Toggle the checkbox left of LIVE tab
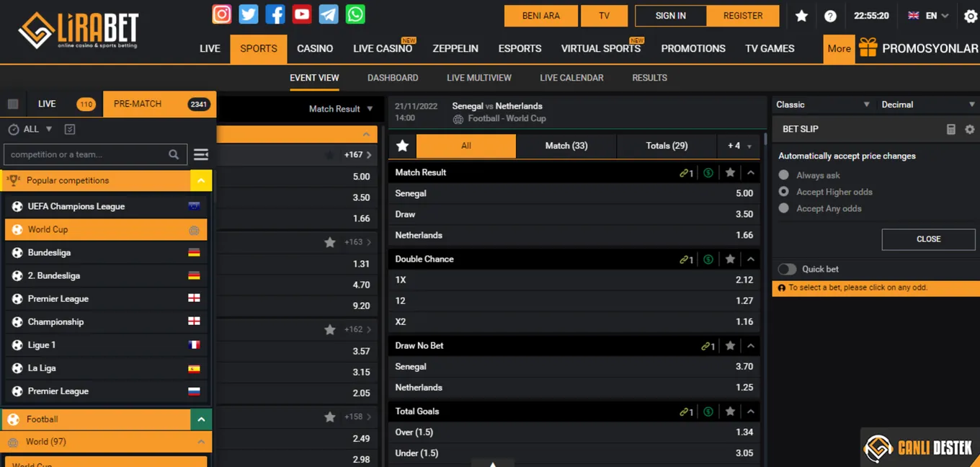Viewport: 980px width, 467px height. pyautogui.click(x=13, y=104)
